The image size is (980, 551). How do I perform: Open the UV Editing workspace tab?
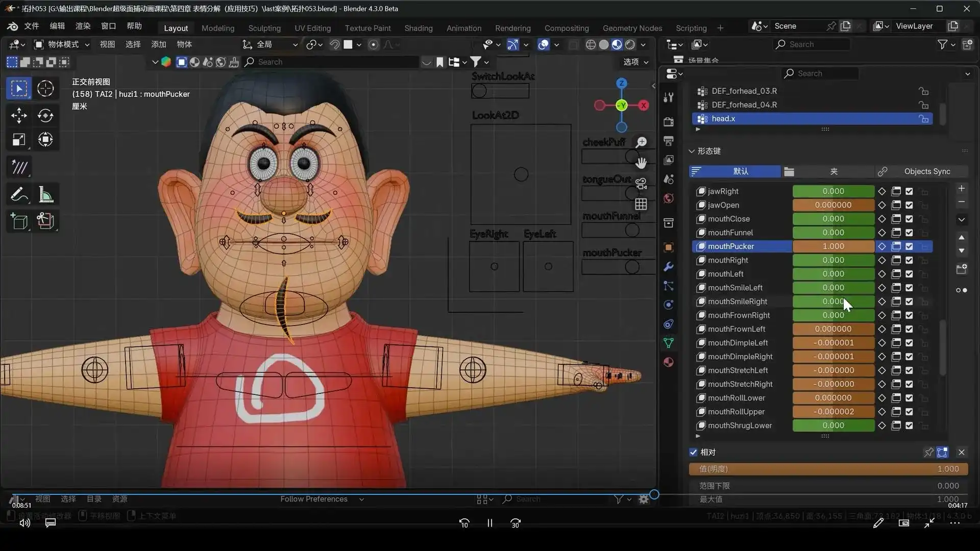[x=312, y=28]
